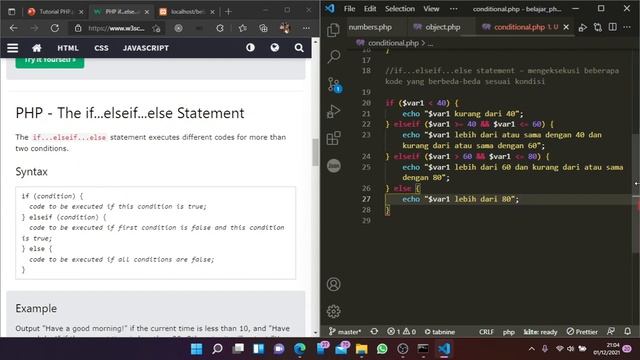This screenshot has height=360, width=640.
Task: Open the w3schools search magnifier
Action: click(x=299, y=48)
